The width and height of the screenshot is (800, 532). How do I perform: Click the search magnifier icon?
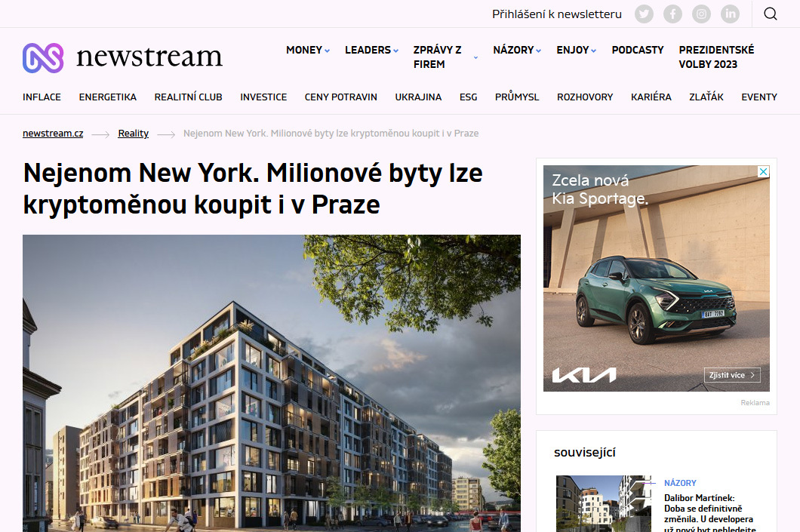(771, 14)
